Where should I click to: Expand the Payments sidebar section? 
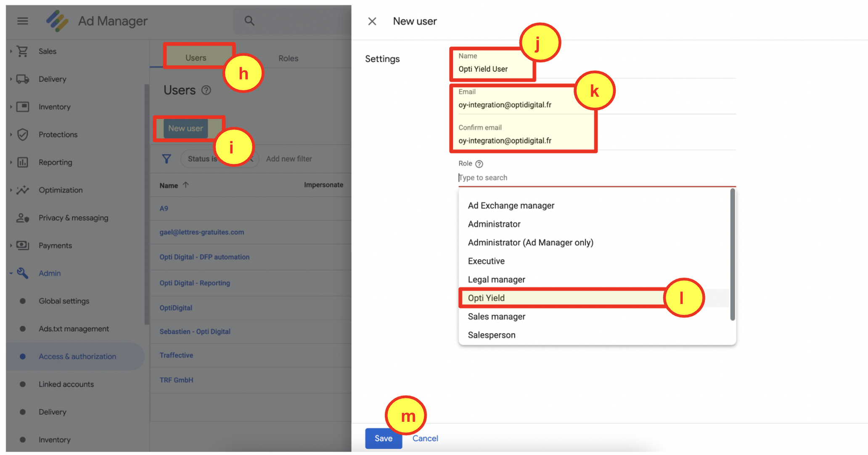tap(11, 246)
